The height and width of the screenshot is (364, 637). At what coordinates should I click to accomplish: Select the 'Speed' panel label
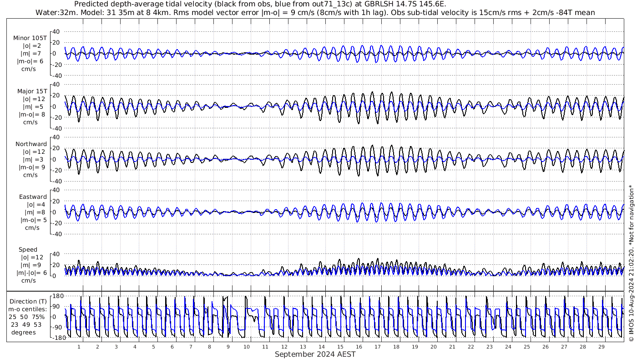[28, 250]
